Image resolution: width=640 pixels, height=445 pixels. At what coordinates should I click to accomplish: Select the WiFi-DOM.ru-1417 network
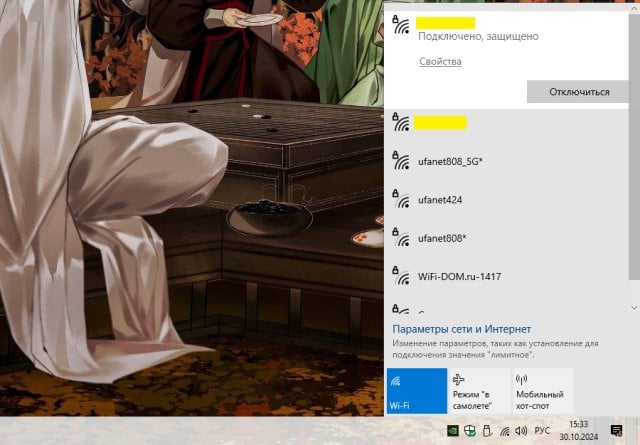pos(460,275)
